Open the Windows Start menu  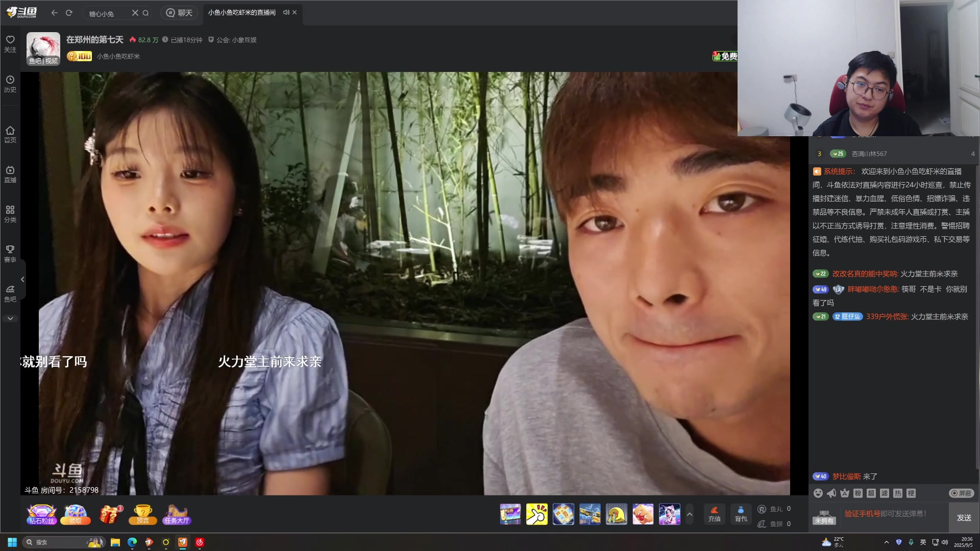[12, 542]
